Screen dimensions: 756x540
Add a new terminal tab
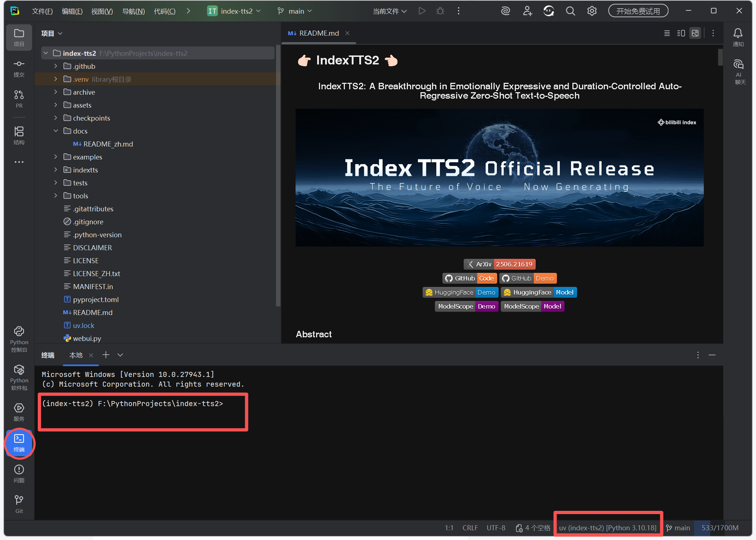pos(106,355)
